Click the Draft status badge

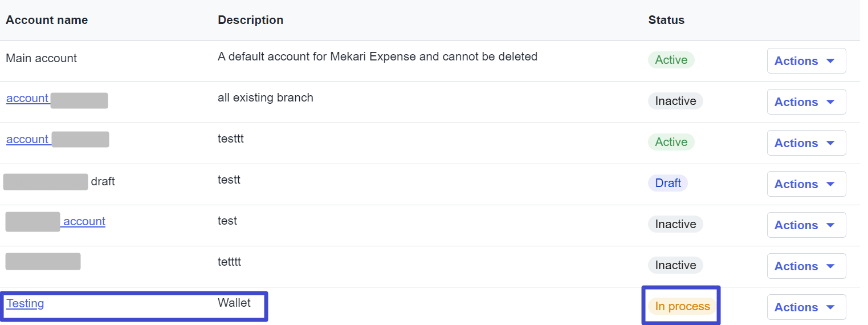click(x=668, y=183)
